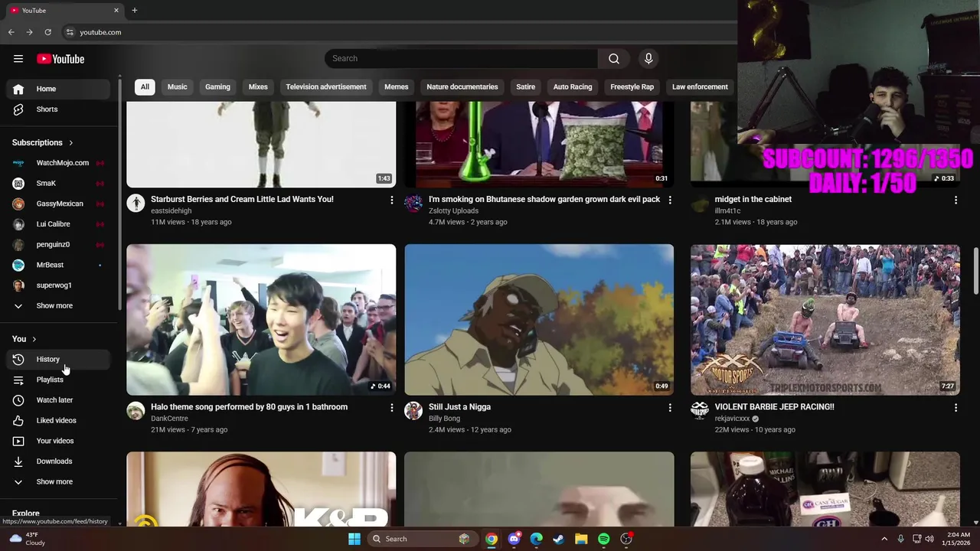Viewport: 980px width, 551px height.
Task: Play the Barbie Jeep racing thumbnail
Action: (x=825, y=320)
